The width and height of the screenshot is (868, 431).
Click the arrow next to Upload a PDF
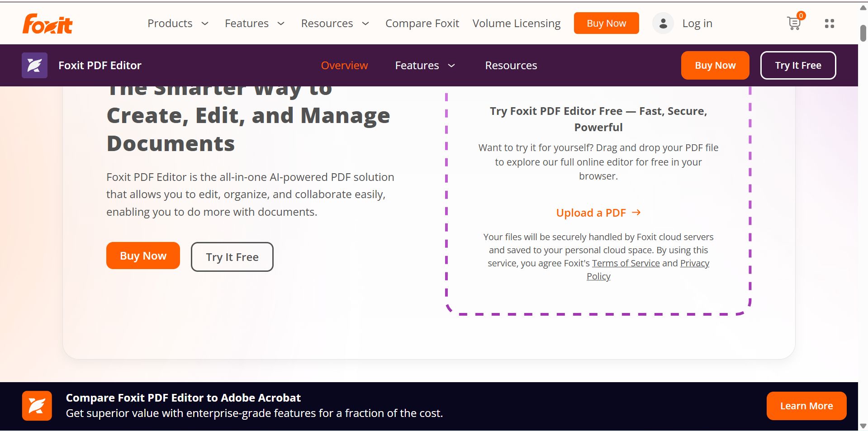click(x=636, y=213)
